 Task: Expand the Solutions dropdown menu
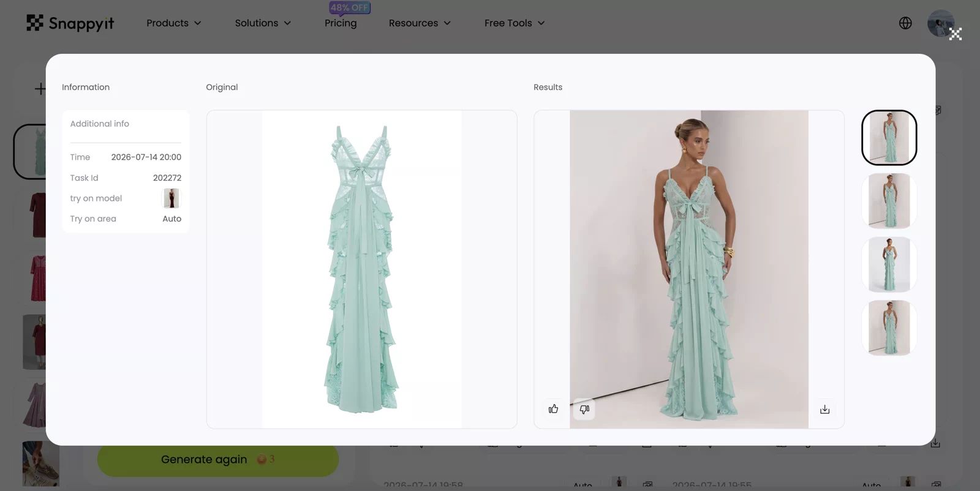(x=263, y=23)
